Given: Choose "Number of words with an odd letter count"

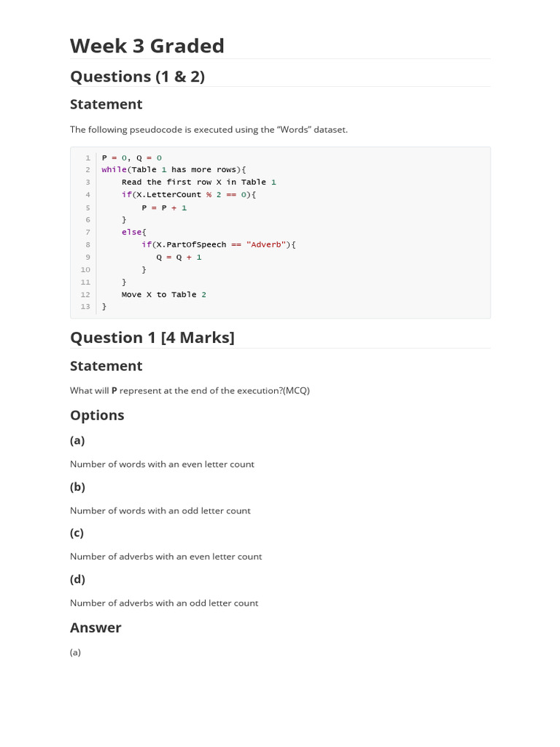Looking at the screenshot, I should tap(160, 511).
